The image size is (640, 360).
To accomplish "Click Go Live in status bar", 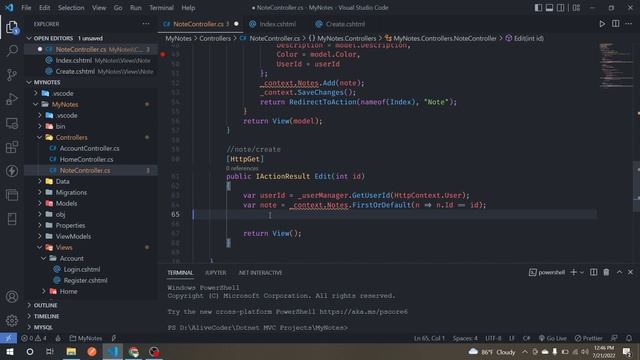I will coord(552,338).
